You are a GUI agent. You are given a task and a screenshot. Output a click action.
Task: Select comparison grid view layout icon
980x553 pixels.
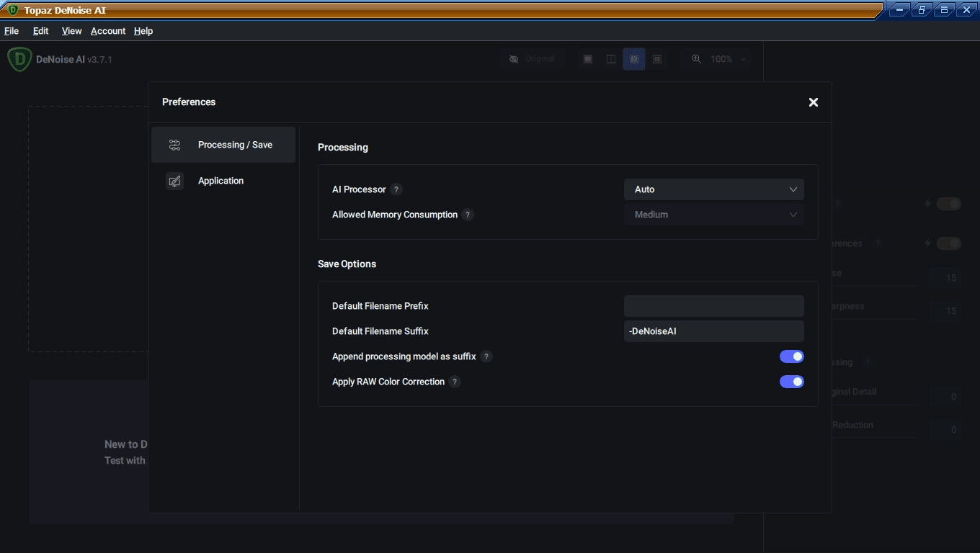tap(657, 59)
